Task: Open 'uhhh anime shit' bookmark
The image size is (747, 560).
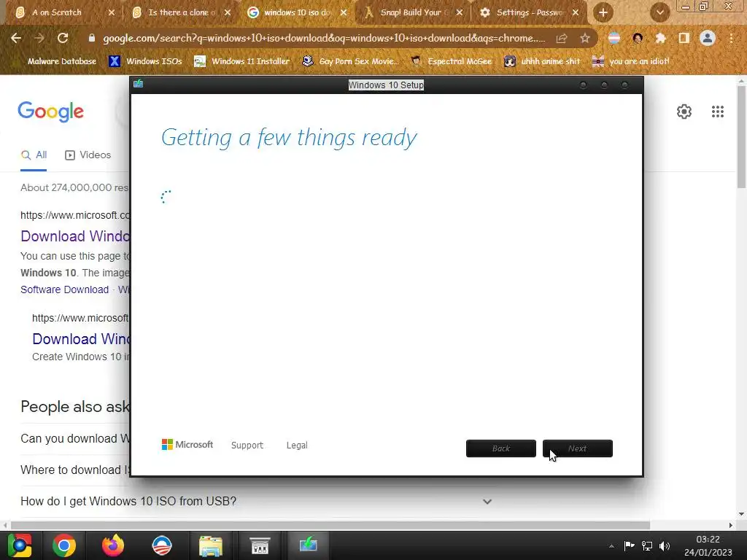Action: tap(543, 61)
